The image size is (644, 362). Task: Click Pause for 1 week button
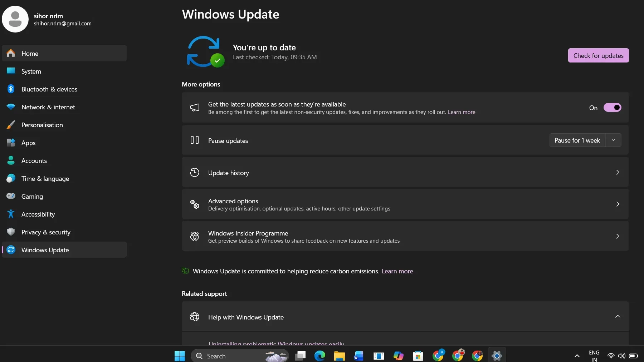point(577,140)
